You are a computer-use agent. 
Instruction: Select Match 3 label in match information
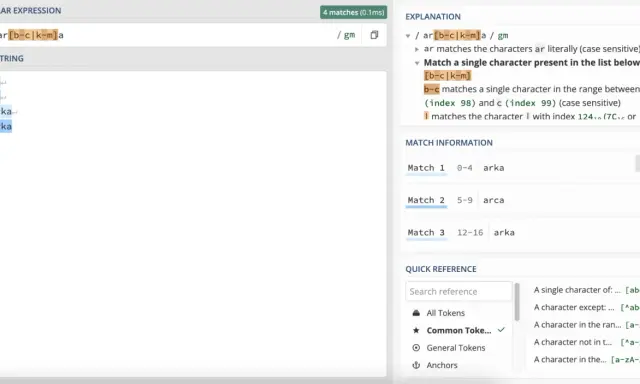426,232
